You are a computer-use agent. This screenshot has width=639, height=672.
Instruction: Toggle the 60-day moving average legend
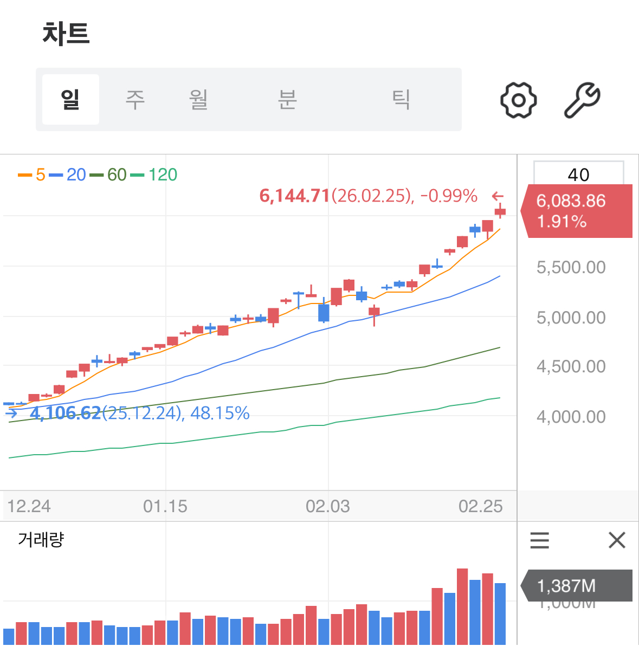(108, 175)
